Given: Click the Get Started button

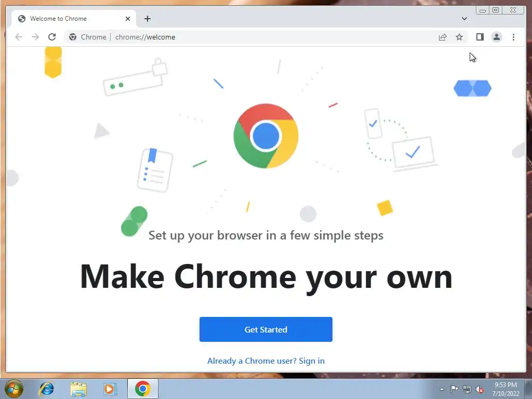Looking at the screenshot, I should point(266,329).
